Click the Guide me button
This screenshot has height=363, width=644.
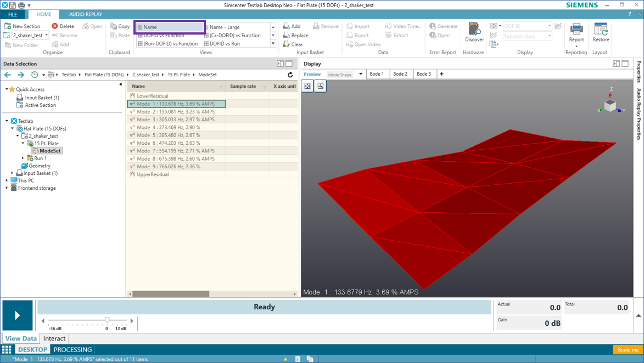coord(628,349)
